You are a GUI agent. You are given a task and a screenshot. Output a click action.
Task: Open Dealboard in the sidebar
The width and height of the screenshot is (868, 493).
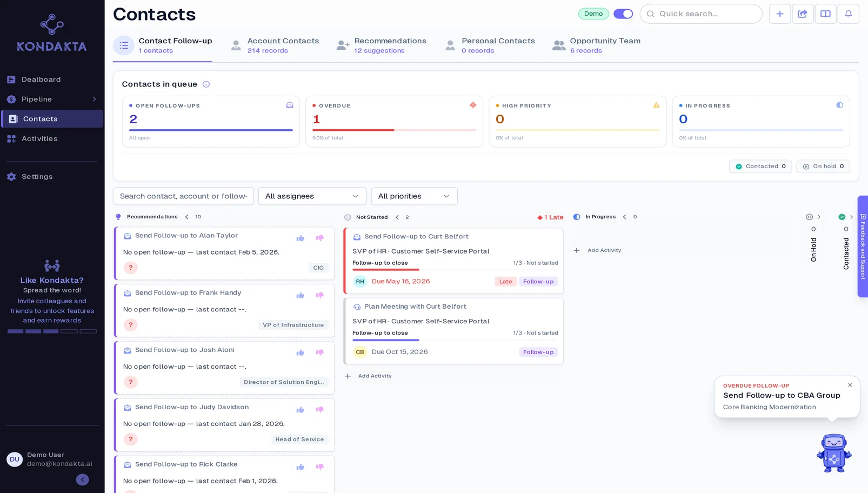click(52, 79)
